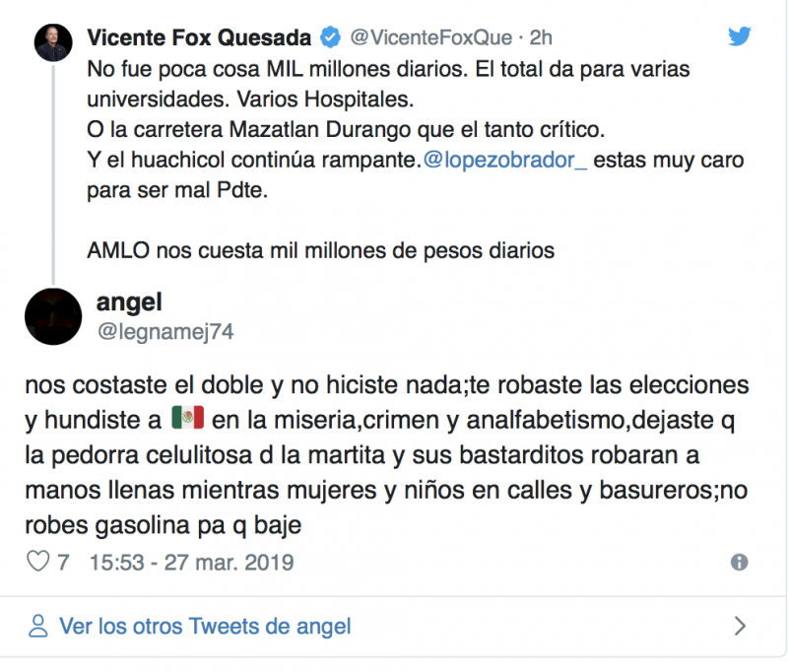Screen dimensions: 788x672
Task: Click the Twitter bird logo
Action: 740,36
